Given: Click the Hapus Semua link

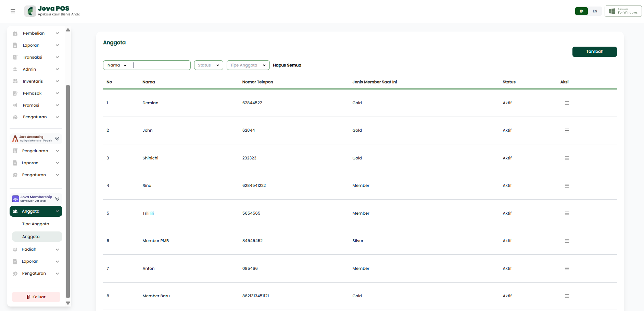Looking at the screenshot, I should pyautogui.click(x=287, y=65).
